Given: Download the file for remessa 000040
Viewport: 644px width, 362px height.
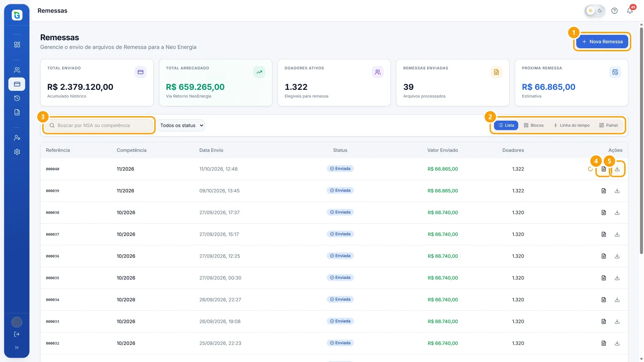Looking at the screenshot, I should click(617, 169).
